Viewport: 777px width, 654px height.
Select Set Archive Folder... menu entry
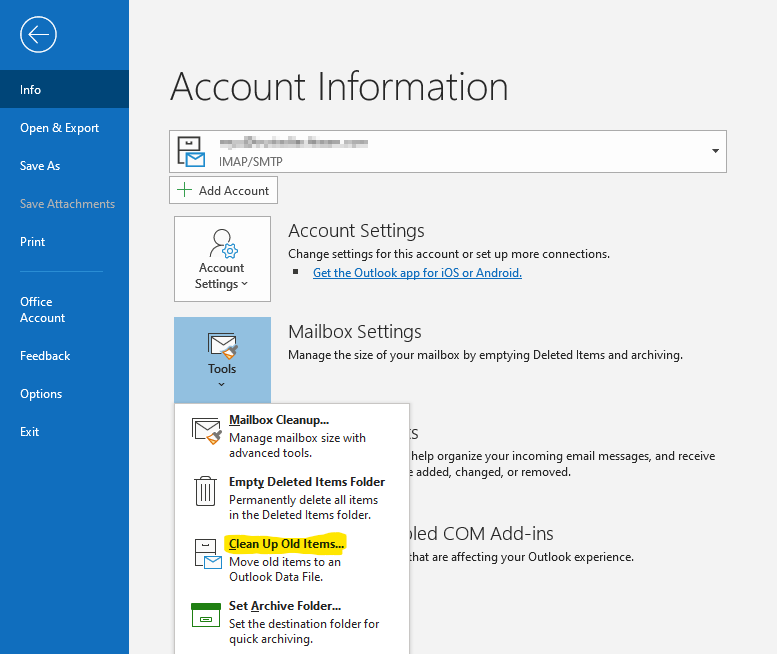[292, 622]
